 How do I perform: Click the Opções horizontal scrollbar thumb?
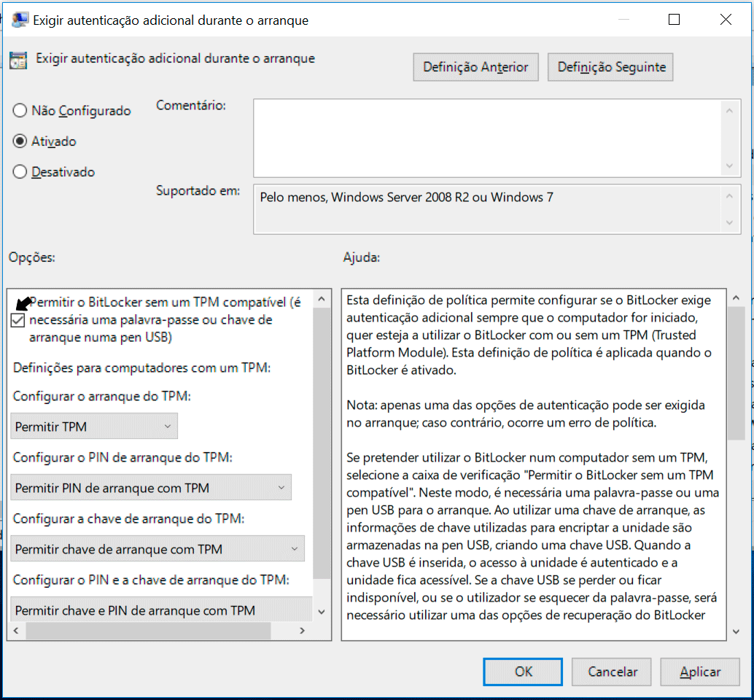149,630
